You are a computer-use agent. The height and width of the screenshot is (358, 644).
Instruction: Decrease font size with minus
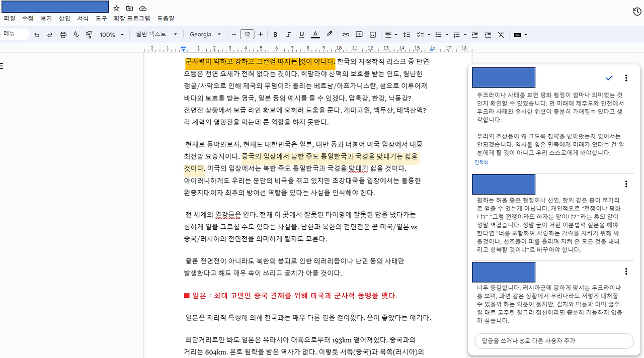[234, 35]
